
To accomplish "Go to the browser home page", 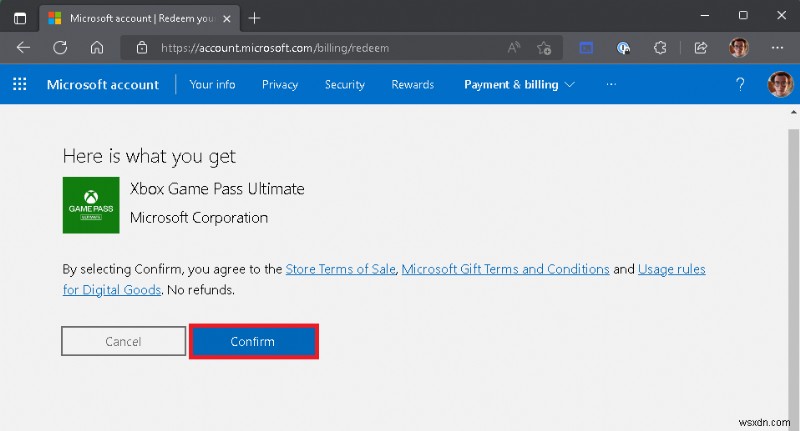I will coord(97,48).
